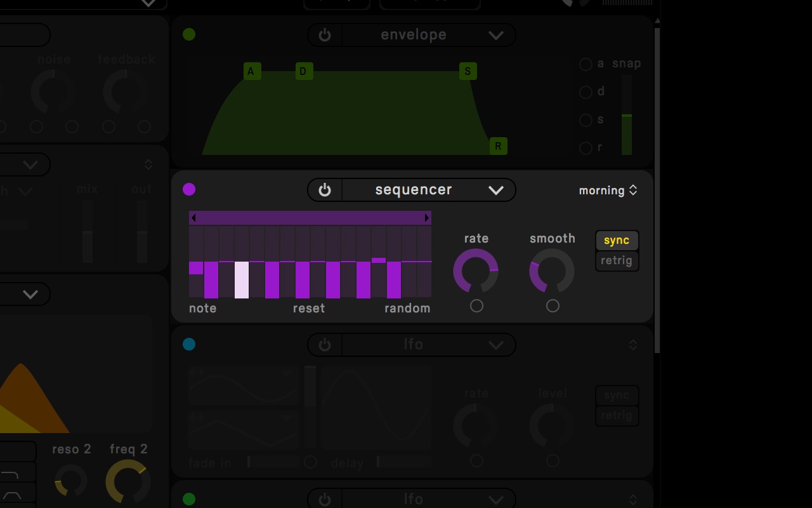Toggle the first lfo sync button
The width and height of the screenshot is (812, 508).
click(x=617, y=396)
